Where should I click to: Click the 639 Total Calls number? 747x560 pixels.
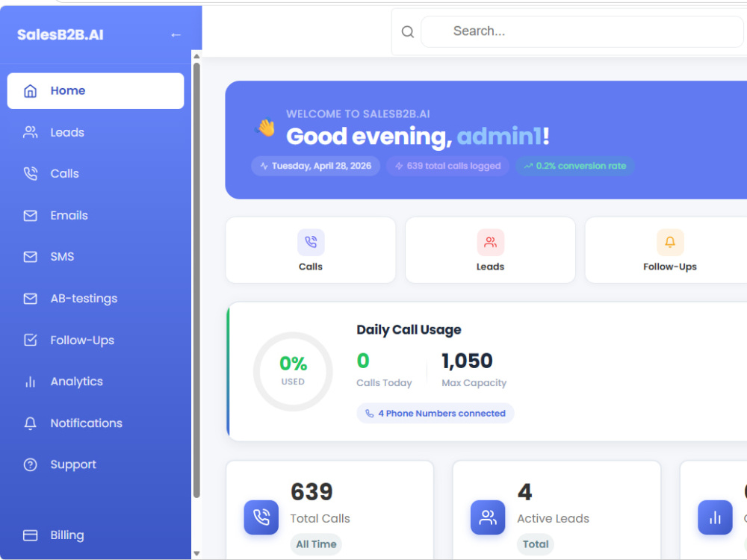click(x=311, y=492)
